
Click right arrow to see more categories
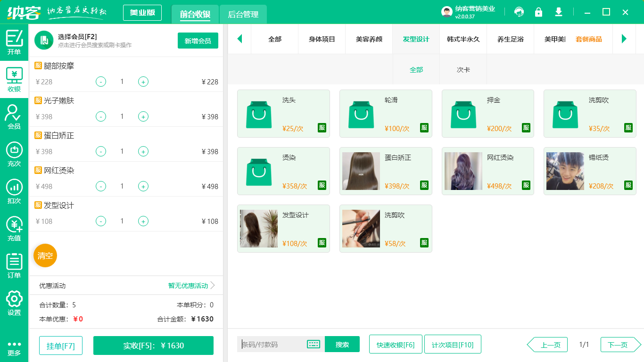click(x=625, y=39)
